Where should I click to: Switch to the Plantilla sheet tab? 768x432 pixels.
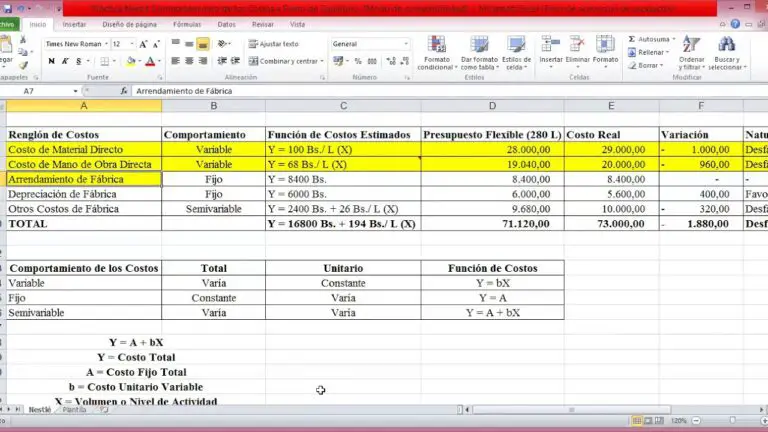pyautogui.click(x=74, y=410)
